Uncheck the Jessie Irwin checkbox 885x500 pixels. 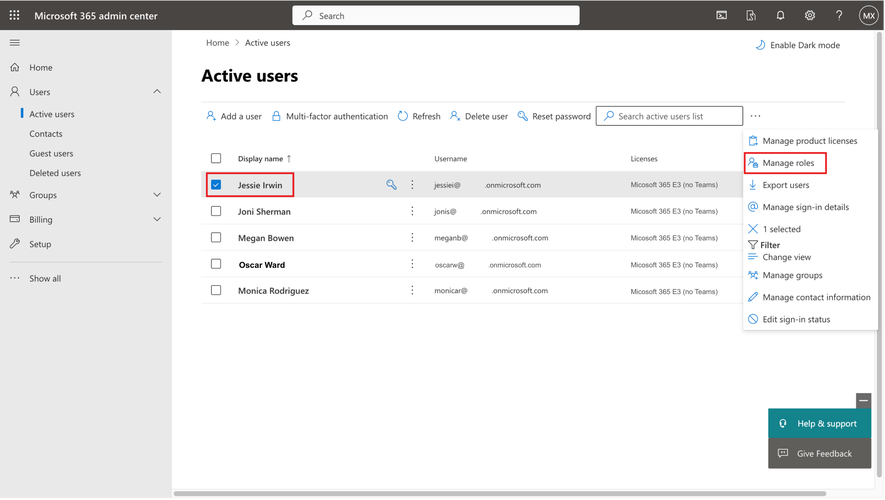[x=216, y=185]
